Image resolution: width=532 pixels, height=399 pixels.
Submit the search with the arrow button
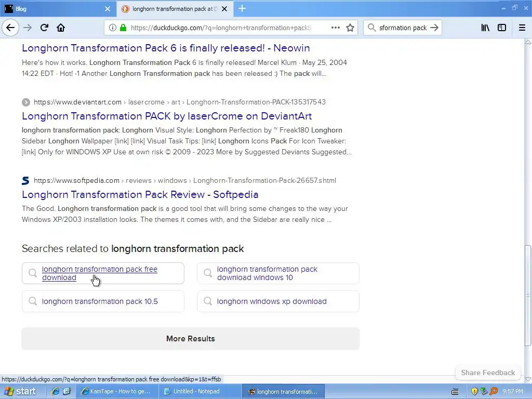(434, 28)
